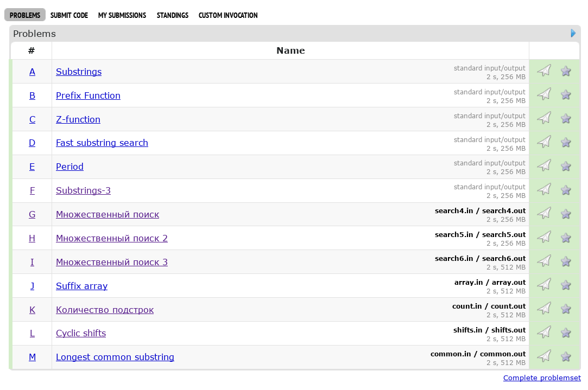
Task: Click blue arrow in Problems header
Action: [573, 33]
